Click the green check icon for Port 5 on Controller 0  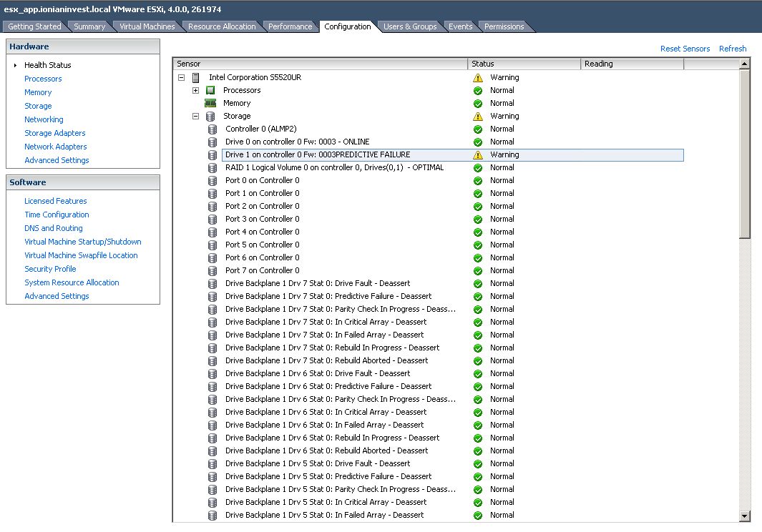[478, 245]
